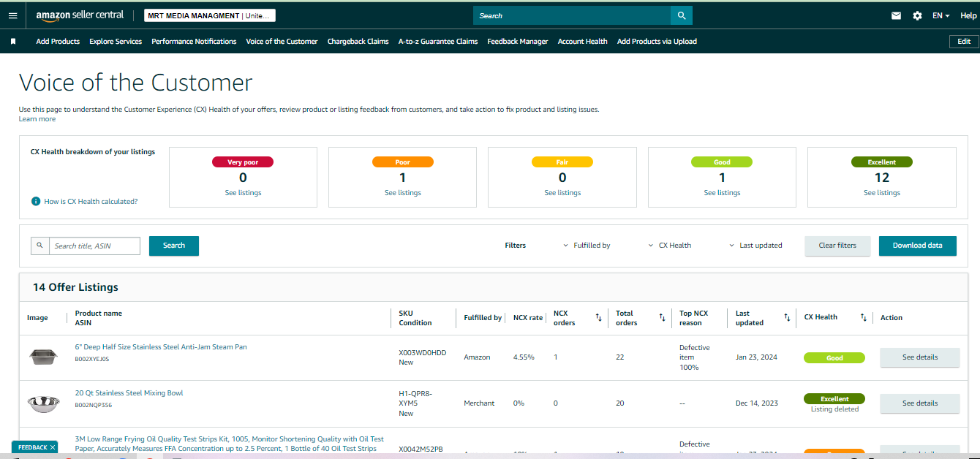The width and height of the screenshot is (980, 459).
Task: Focus the 'Search title, ASIN' field
Action: click(x=94, y=246)
